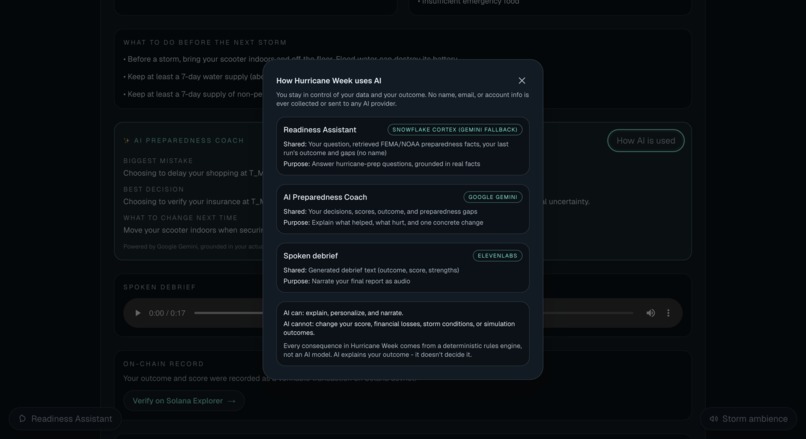Click the sparkle icon beside AI PREPAREDNESS COACH
This screenshot has height=439, width=806.
[x=126, y=140]
